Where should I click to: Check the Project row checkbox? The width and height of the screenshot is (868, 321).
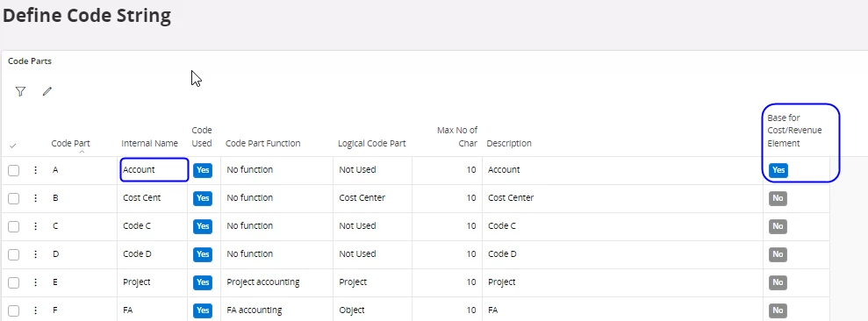14,282
